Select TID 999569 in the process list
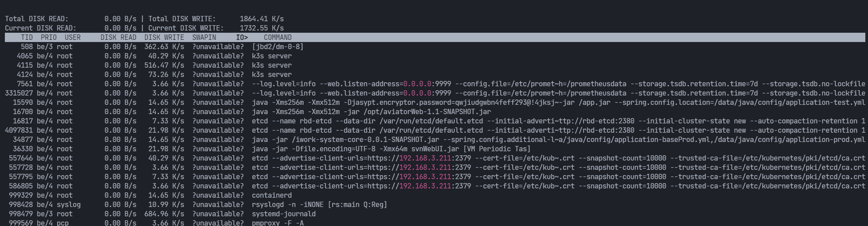 pyautogui.click(x=21, y=222)
